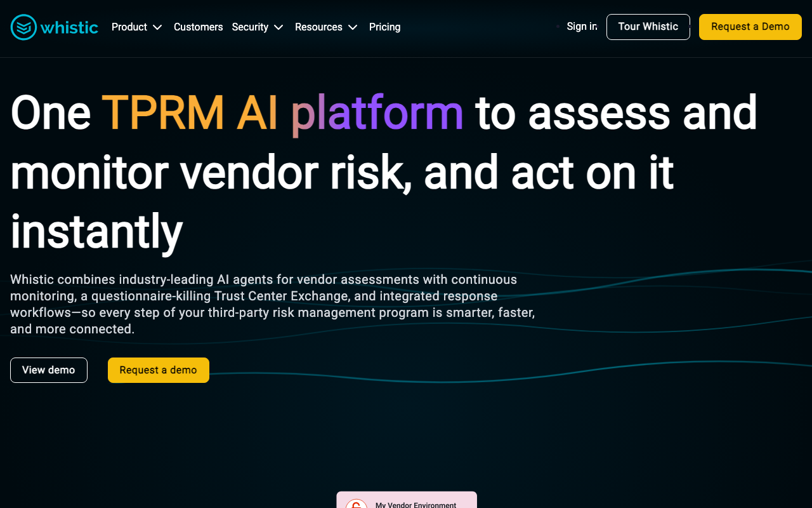Click the yellow Request a Demo header button

pyautogui.click(x=750, y=27)
